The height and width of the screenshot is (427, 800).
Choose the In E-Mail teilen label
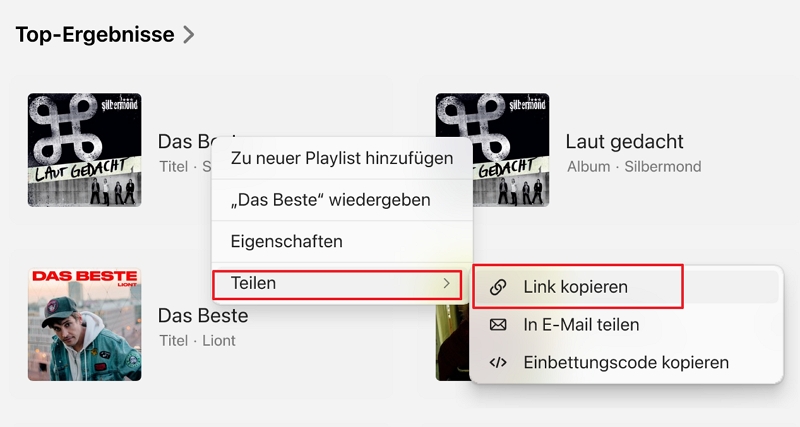[x=581, y=325]
